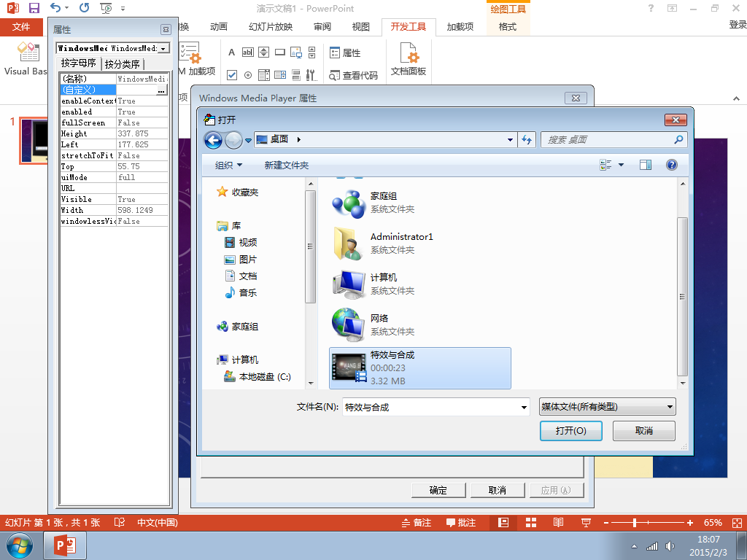Click the spell check icon in status bar

point(120,522)
